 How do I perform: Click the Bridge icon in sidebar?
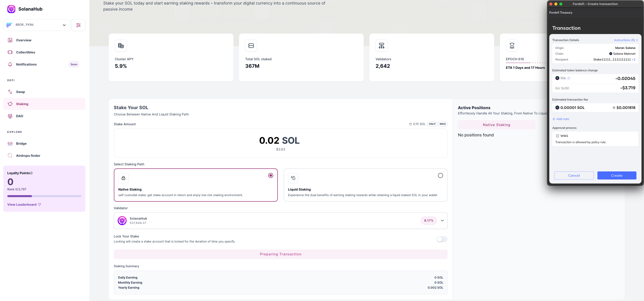tap(10, 143)
